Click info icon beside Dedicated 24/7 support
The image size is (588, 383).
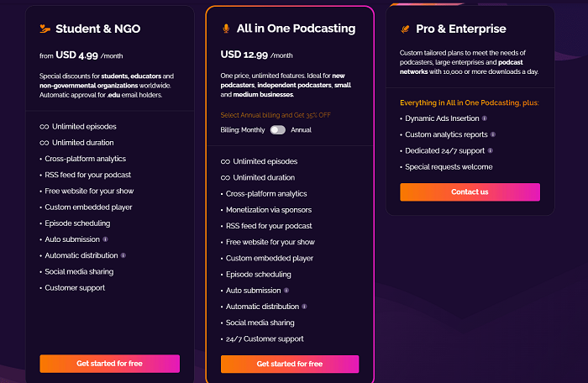(490, 150)
